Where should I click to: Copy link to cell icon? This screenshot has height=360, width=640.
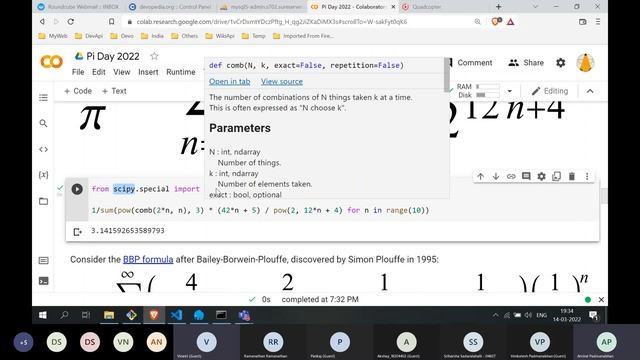511,176
